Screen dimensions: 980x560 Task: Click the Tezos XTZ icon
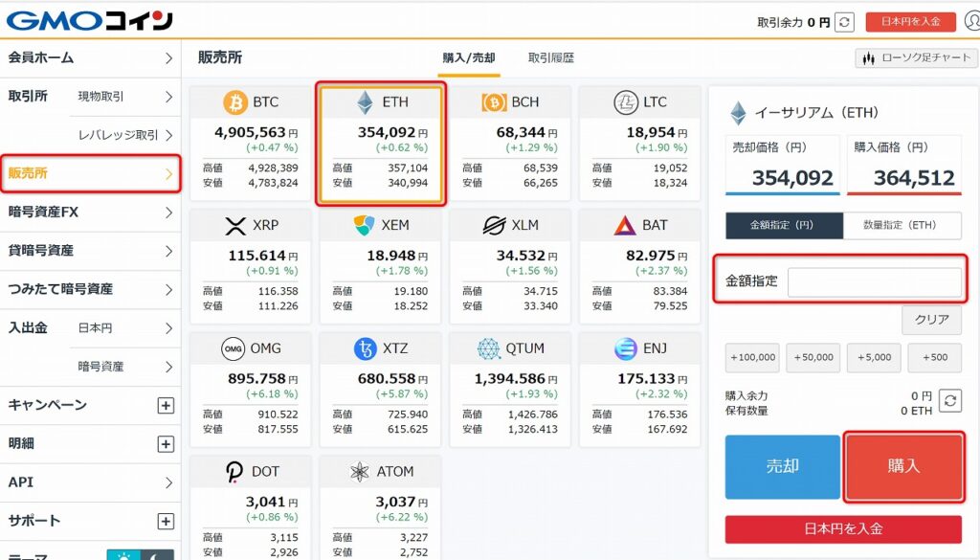tap(365, 348)
